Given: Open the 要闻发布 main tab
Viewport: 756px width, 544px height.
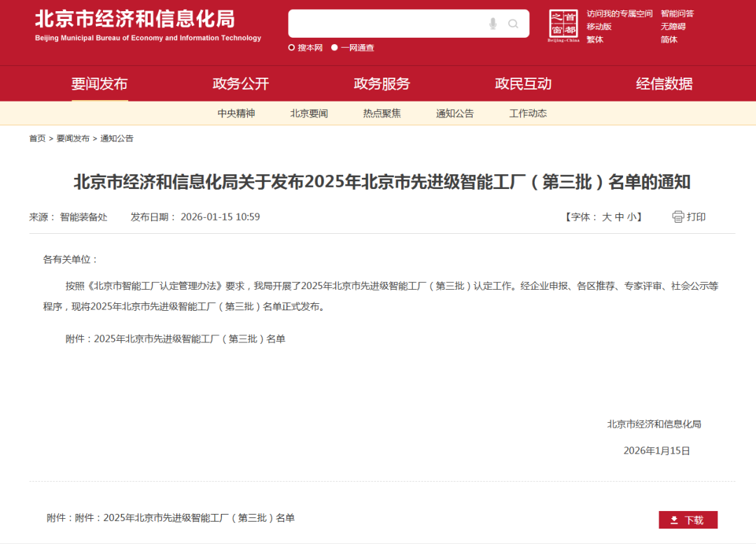Looking at the screenshot, I should pyautogui.click(x=99, y=84).
